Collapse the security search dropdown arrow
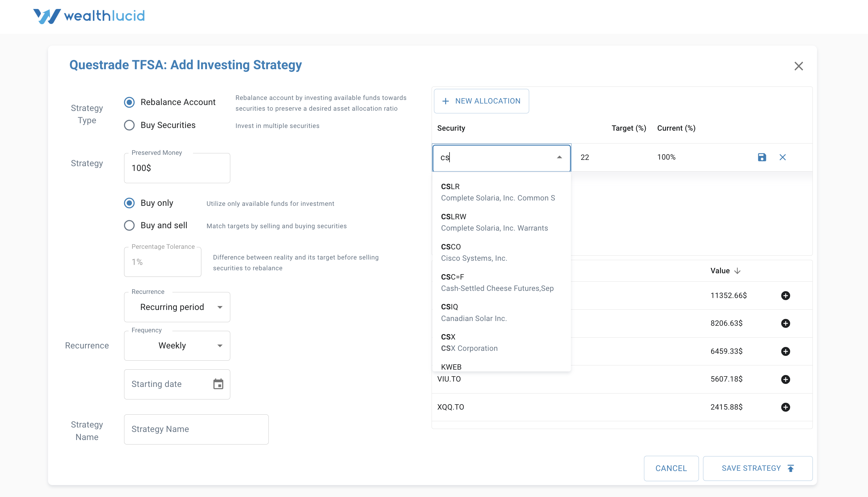Viewport: 868px width, 497px height. (x=559, y=157)
